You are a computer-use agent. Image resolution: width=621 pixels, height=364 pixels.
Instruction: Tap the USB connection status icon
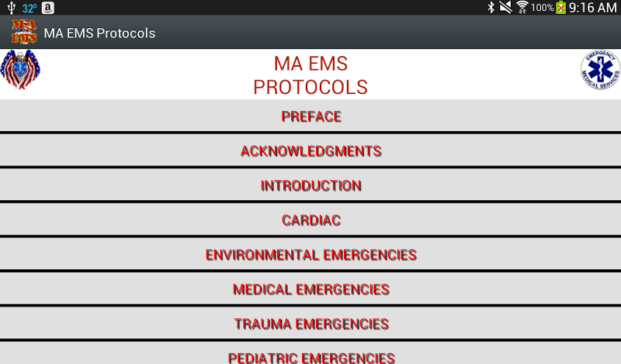tap(11, 8)
